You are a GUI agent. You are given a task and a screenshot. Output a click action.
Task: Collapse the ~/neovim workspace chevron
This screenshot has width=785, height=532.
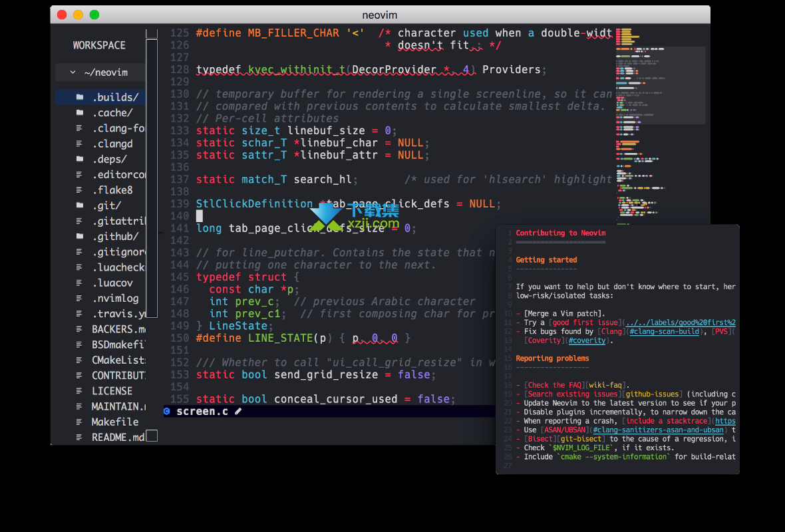coord(73,72)
